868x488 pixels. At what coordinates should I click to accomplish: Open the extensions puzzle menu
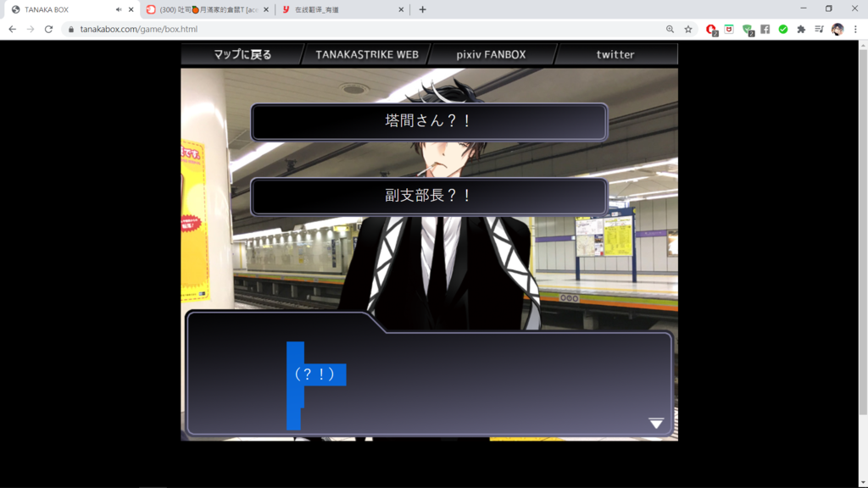tap(801, 30)
